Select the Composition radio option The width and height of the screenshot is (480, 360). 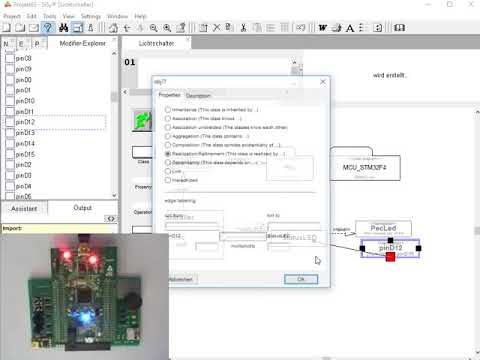168,145
